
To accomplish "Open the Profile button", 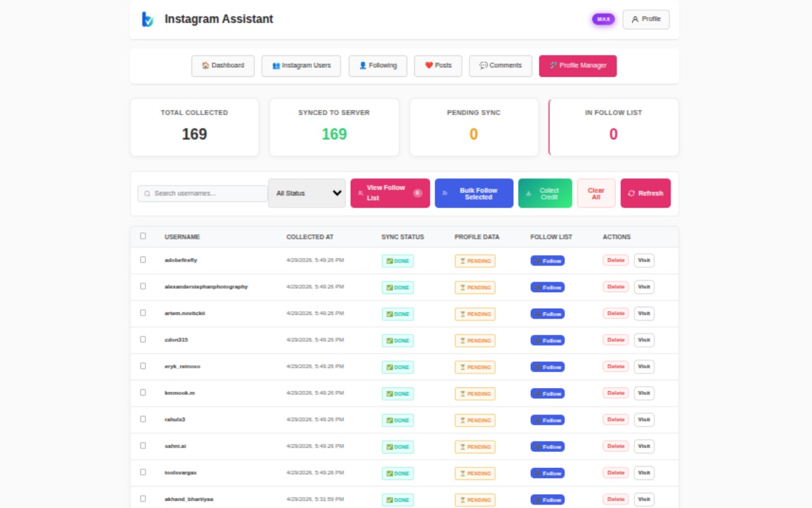I will point(646,19).
